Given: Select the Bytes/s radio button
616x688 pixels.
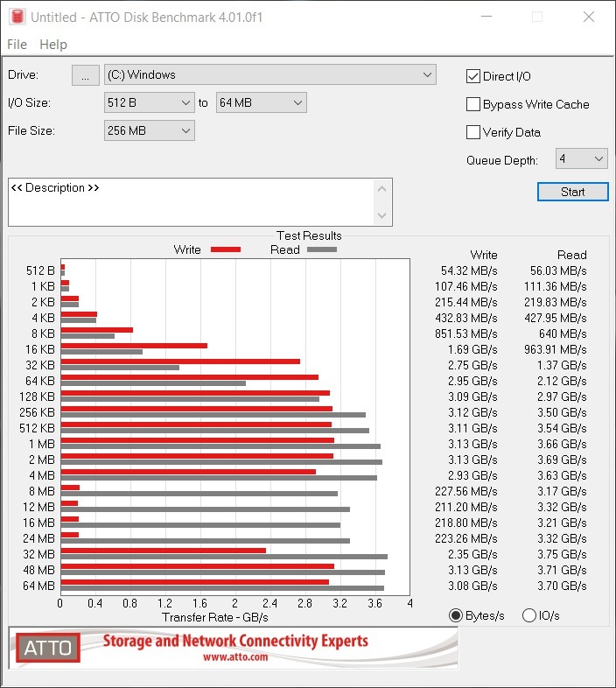Looking at the screenshot, I should point(455,615).
